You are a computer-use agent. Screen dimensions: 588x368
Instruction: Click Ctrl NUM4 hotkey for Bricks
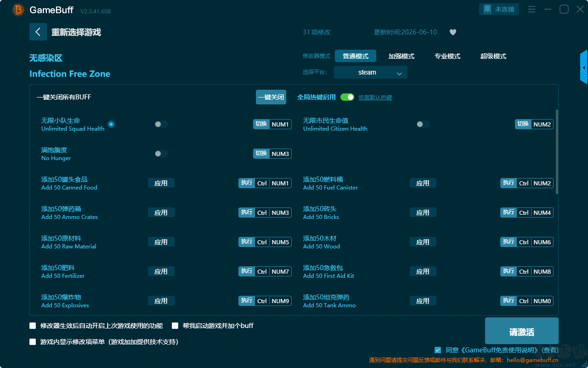(527, 213)
